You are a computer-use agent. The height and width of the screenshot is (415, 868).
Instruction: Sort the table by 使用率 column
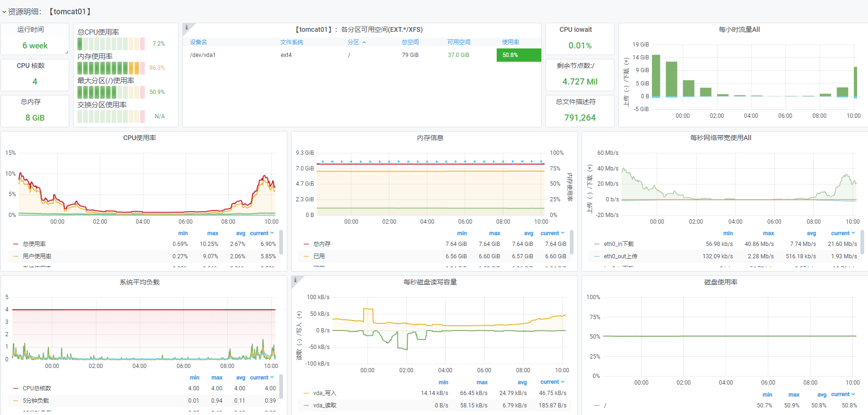tap(511, 42)
